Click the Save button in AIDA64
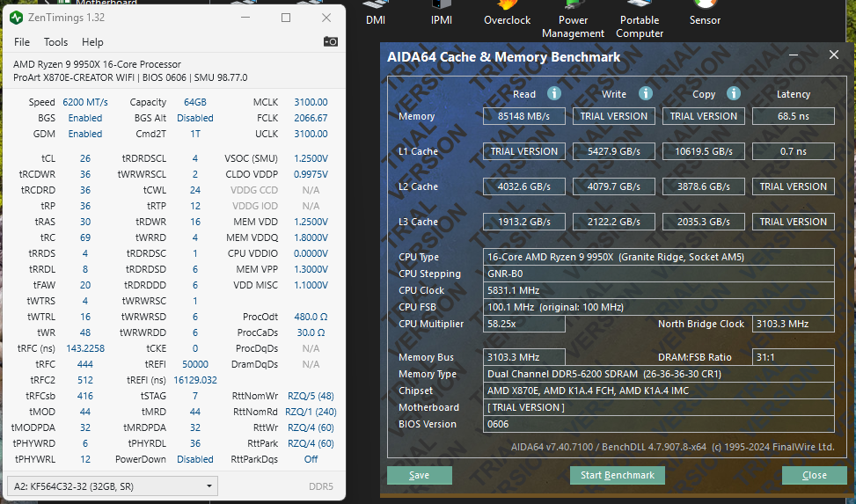856x504 pixels. click(x=420, y=475)
